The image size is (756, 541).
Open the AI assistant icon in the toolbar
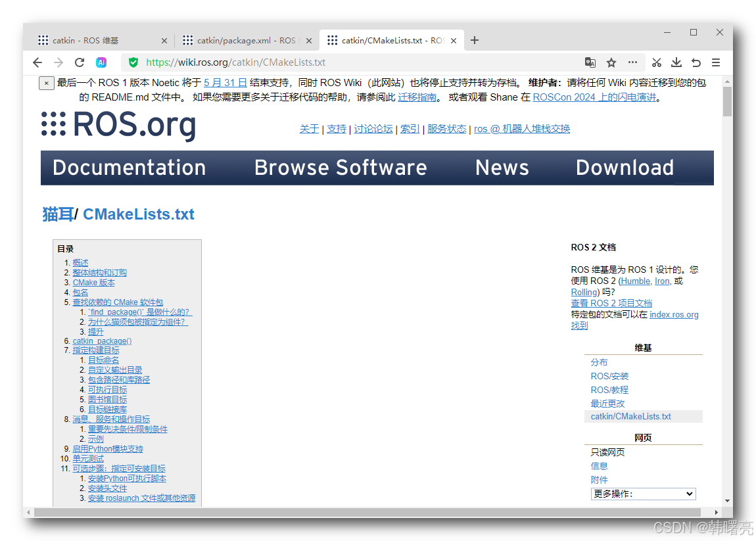click(x=101, y=62)
